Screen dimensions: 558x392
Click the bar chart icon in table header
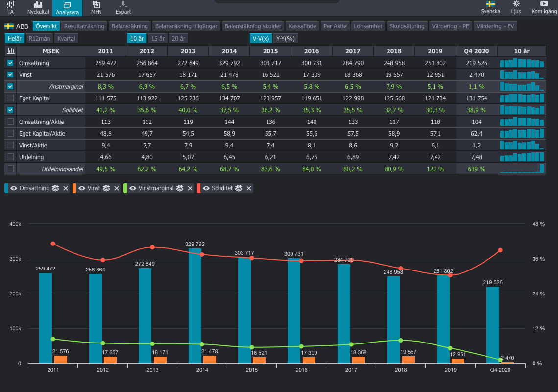tap(11, 51)
